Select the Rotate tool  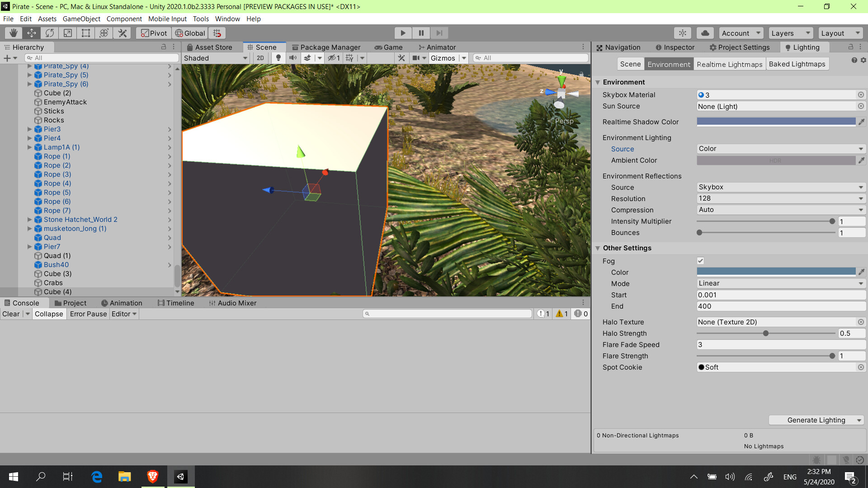coord(49,33)
